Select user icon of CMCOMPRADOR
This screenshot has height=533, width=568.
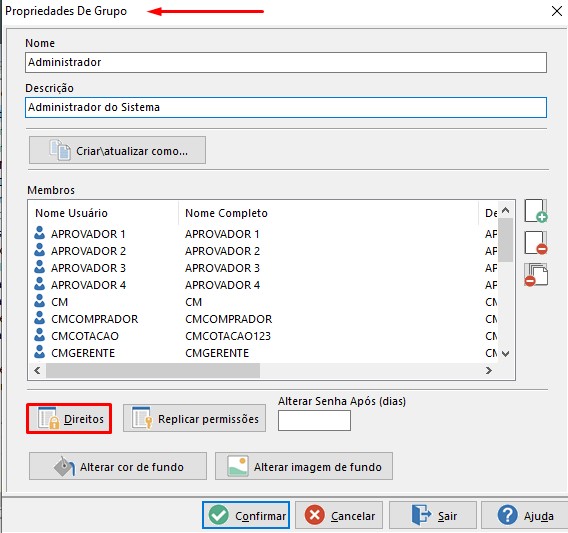39,318
